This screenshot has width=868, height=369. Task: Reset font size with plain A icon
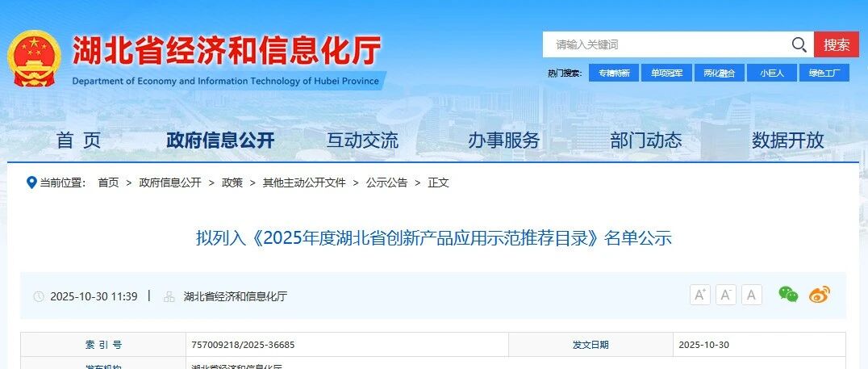point(752,295)
